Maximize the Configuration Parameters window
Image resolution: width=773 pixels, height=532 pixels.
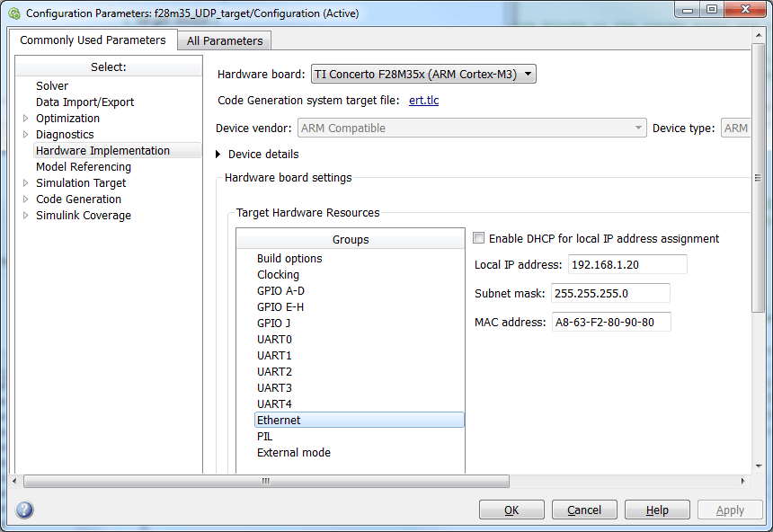[x=712, y=9]
